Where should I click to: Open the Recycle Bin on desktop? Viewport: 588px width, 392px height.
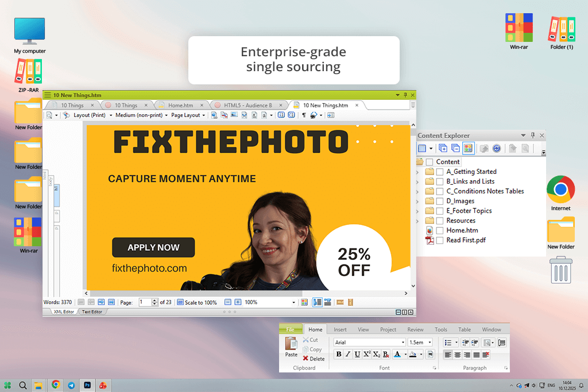point(561,270)
